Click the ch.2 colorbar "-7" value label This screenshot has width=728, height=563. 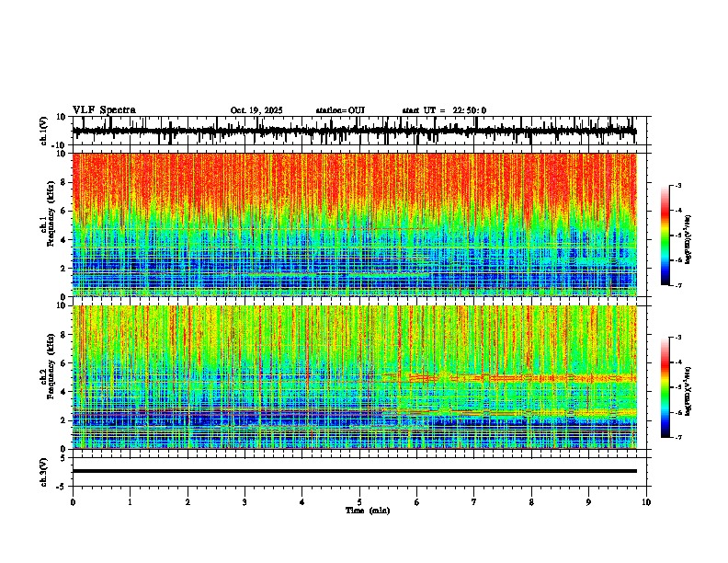(677, 437)
